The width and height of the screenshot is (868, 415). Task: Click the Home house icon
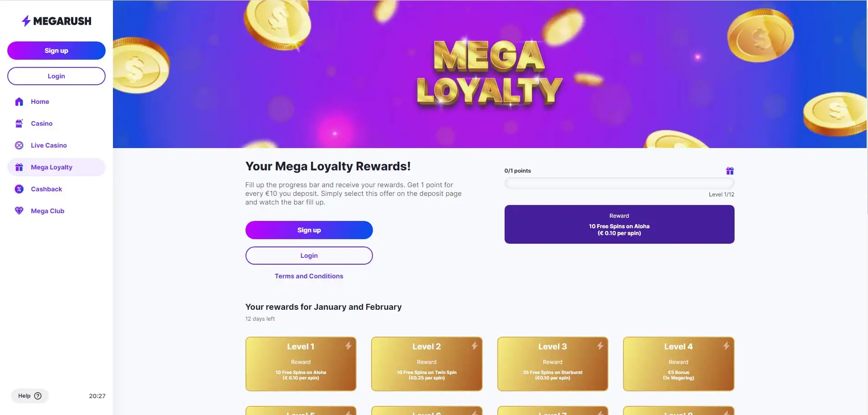click(x=19, y=102)
